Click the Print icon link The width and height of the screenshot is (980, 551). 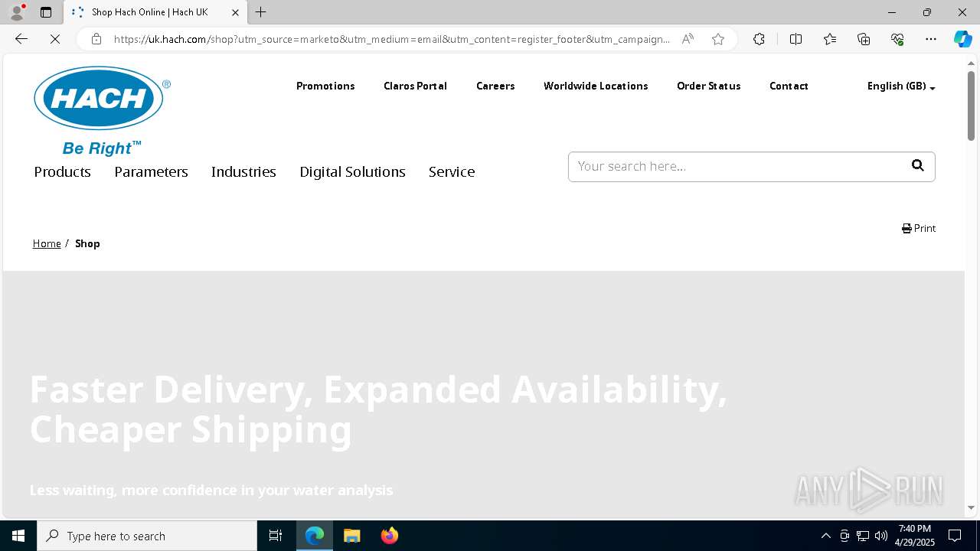pyautogui.click(x=919, y=228)
